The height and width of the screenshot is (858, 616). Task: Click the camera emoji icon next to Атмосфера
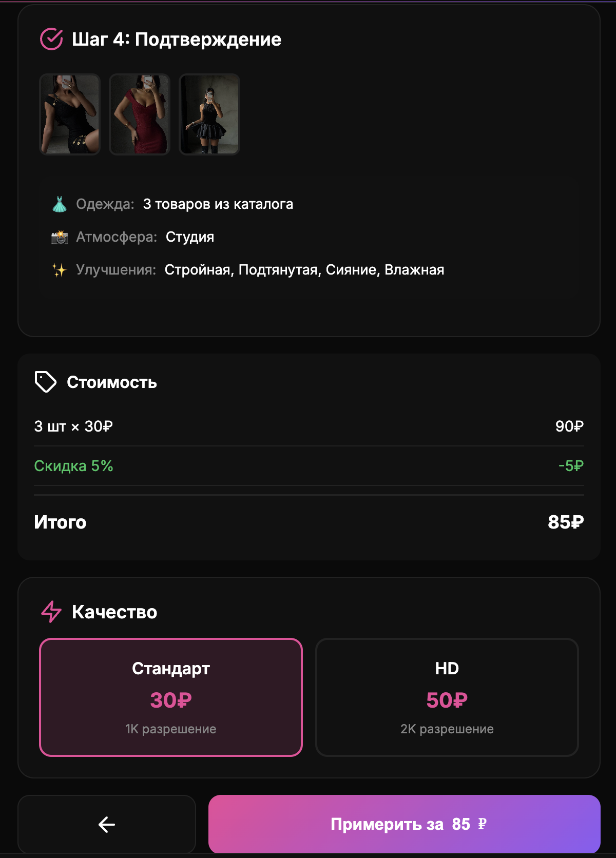click(60, 237)
